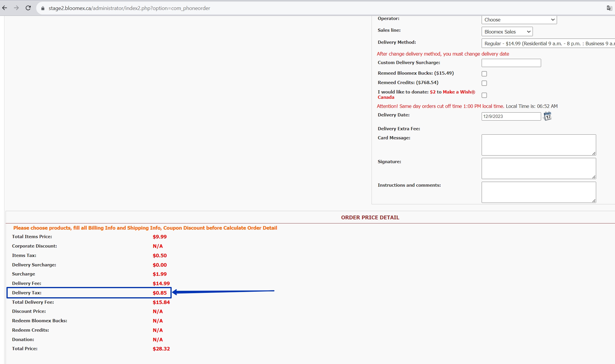
Task: Select the Items Tax value $0.50
Action: tap(160, 256)
